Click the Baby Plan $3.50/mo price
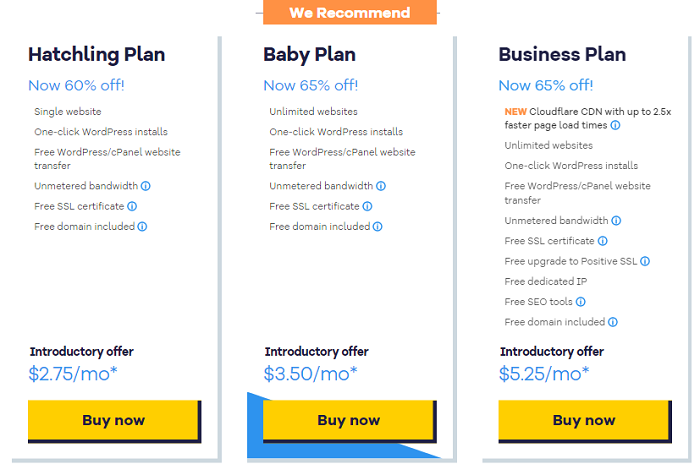 tap(310, 374)
